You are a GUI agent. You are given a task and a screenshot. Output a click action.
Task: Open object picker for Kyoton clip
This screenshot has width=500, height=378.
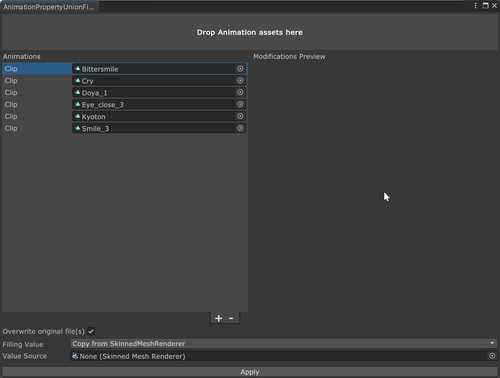(x=240, y=116)
